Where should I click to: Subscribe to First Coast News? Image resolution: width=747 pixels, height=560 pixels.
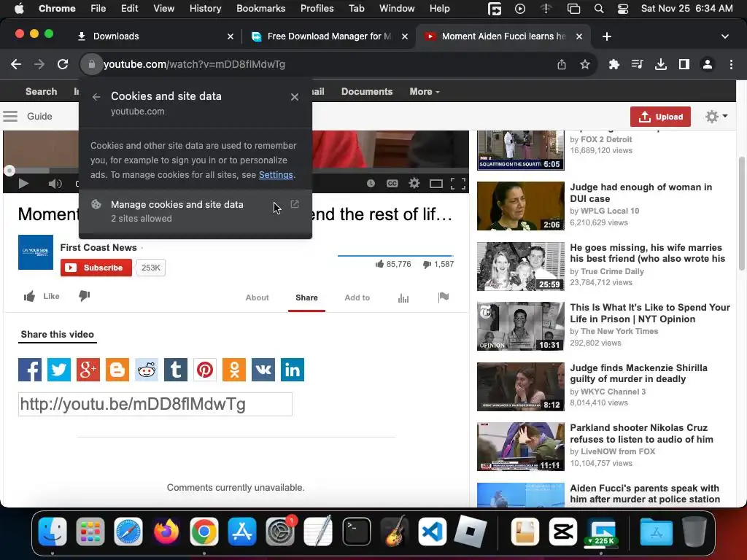coord(96,268)
